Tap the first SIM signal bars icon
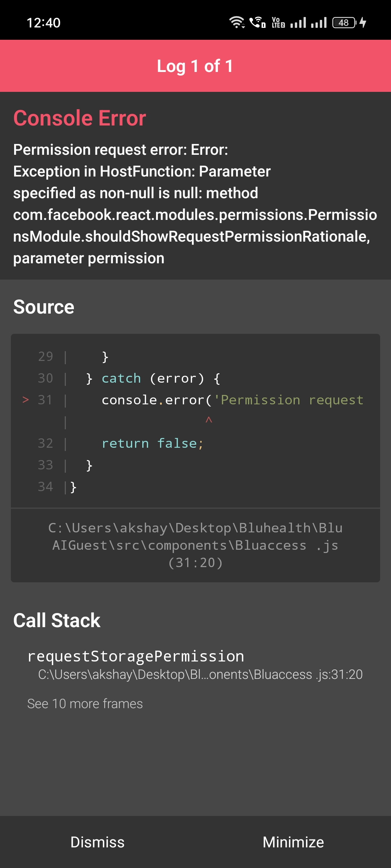This screenshot has width=391, height=868. [298, 22]
